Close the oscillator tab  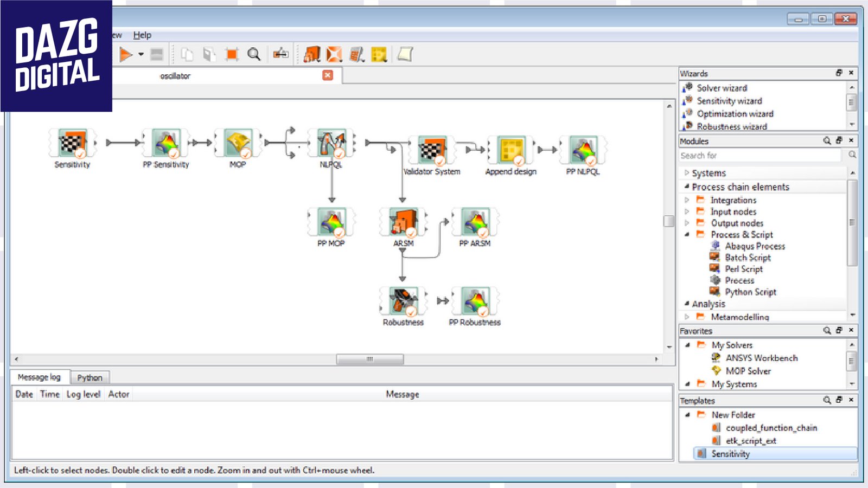click(x=328, y=75)
